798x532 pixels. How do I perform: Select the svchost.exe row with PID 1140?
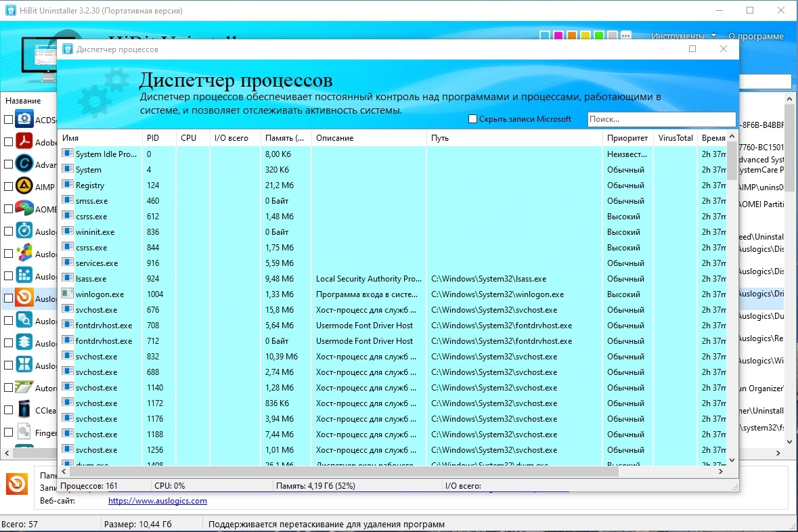click(x=392, y=387)
